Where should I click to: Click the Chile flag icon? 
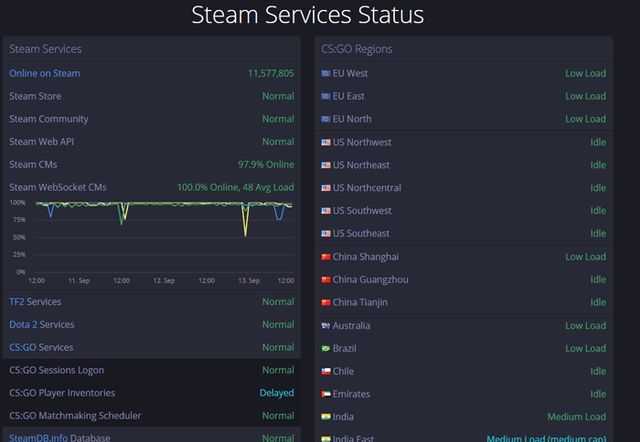point(325,372)
